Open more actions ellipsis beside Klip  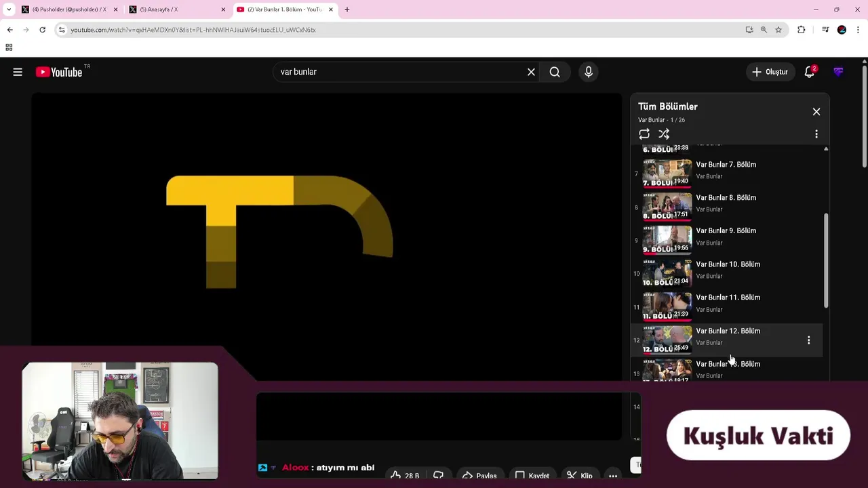pos(613,476)
